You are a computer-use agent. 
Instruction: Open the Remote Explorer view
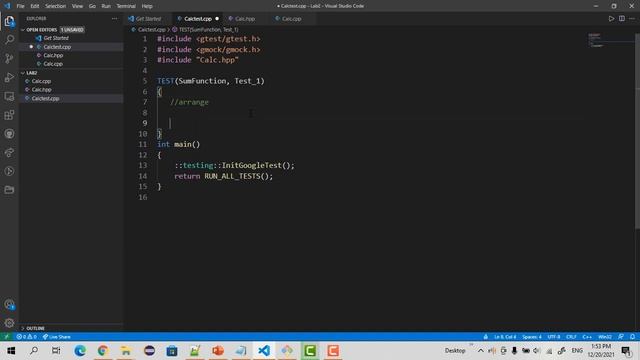[x=9, y=96]
